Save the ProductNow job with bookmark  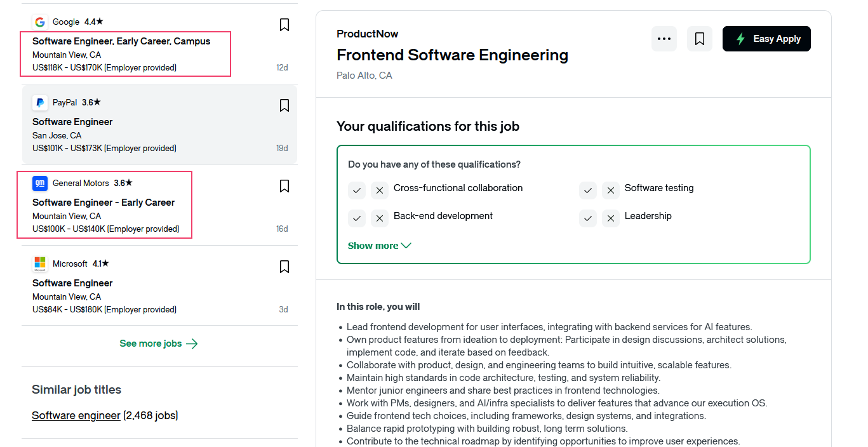pyautogui.click(x=700, y=39)
